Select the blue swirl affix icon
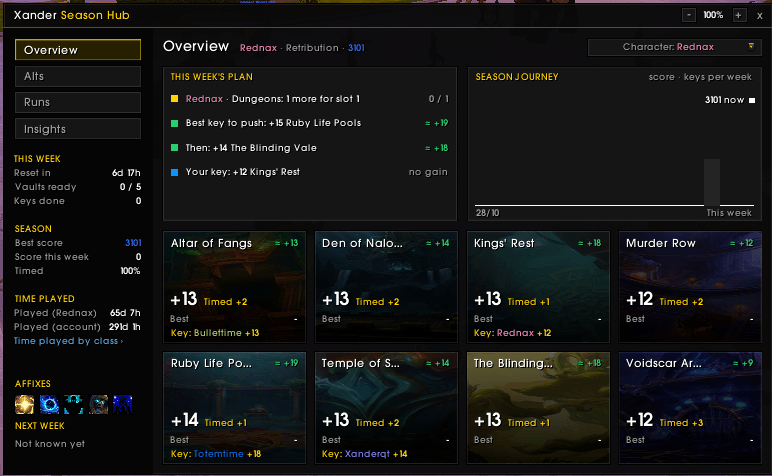 pyautogui.click(x=49, y=405)
